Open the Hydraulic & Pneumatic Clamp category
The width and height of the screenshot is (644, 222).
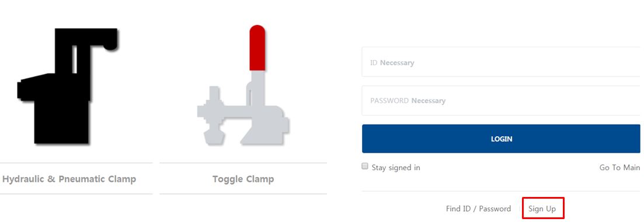pyautogui.click(x=69, y=179)
